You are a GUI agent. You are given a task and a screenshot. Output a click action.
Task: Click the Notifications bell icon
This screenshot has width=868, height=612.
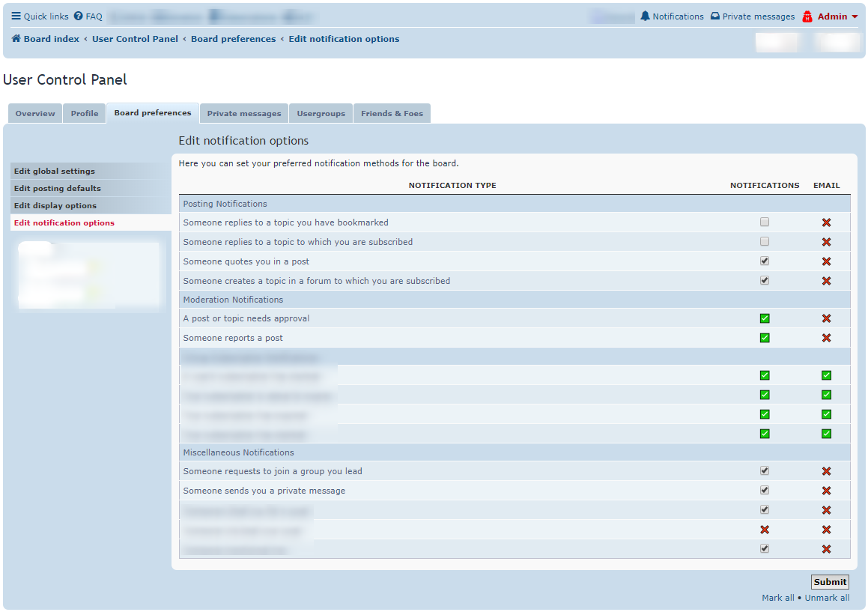point(645,16)
